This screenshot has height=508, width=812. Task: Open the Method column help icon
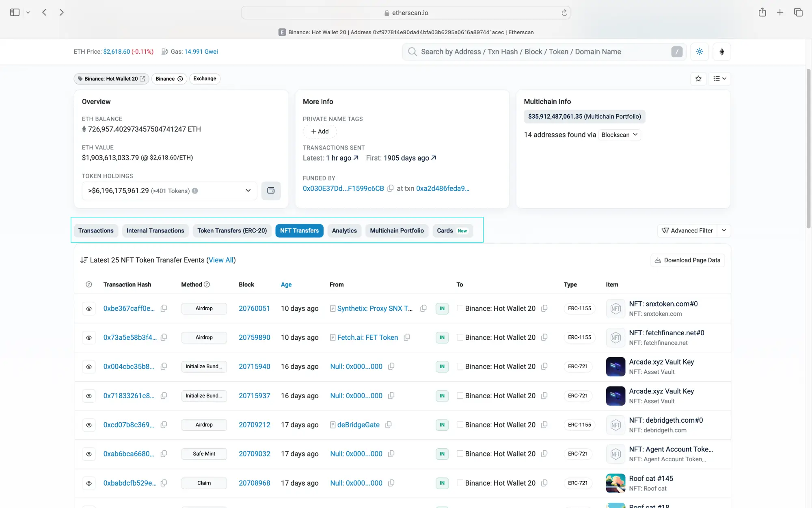coord(207,284)
